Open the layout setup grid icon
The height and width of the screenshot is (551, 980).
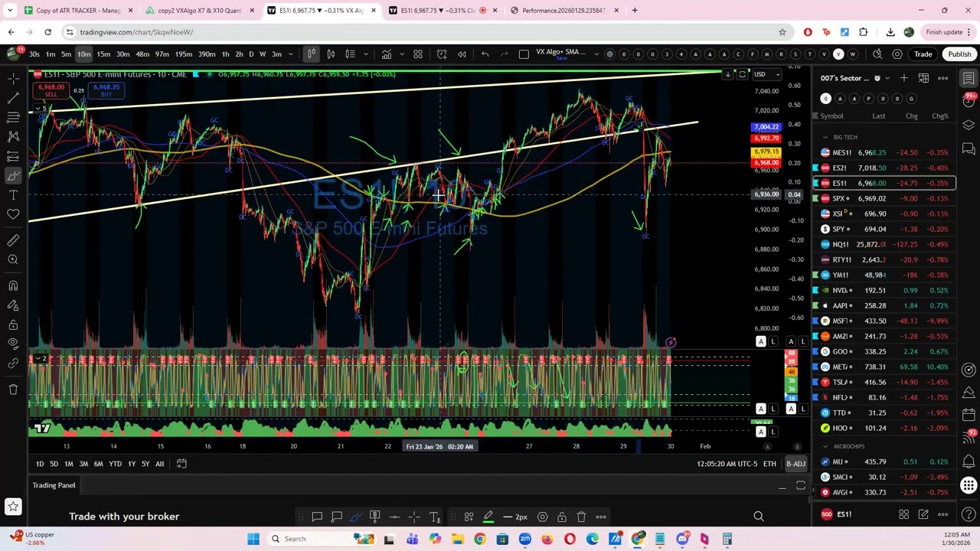click(x=418, y=54)
